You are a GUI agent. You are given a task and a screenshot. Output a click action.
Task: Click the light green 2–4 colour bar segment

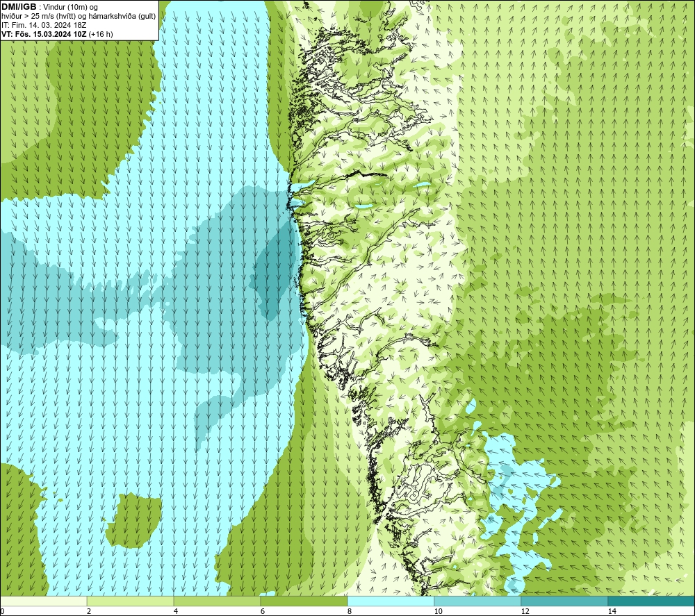[131, 601]
